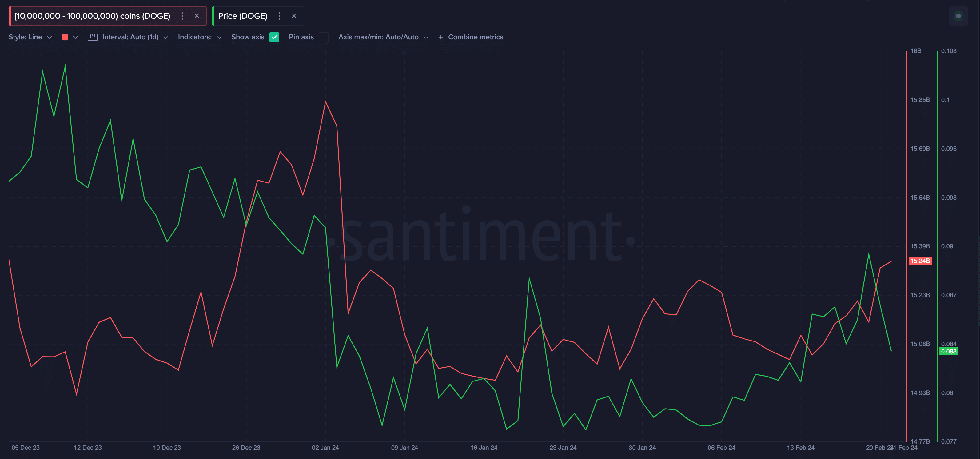This screenshot has width=980, height=459.
Task: Click the 0.103 price axis label
Action: coord(948,51)
